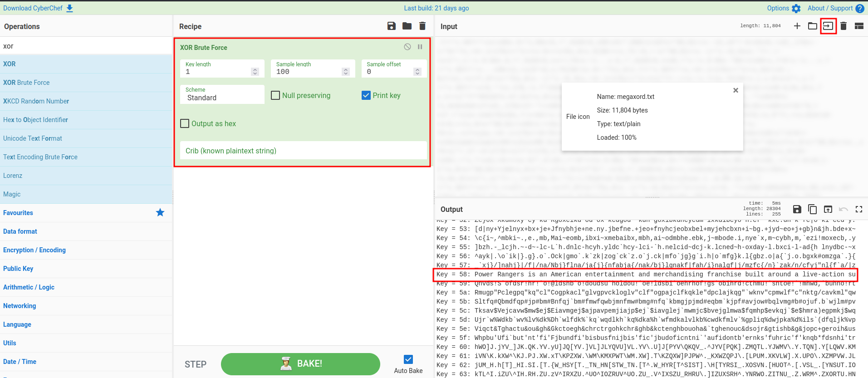Open the Options gear
The image size is (868, 378).
click(796, 9)
